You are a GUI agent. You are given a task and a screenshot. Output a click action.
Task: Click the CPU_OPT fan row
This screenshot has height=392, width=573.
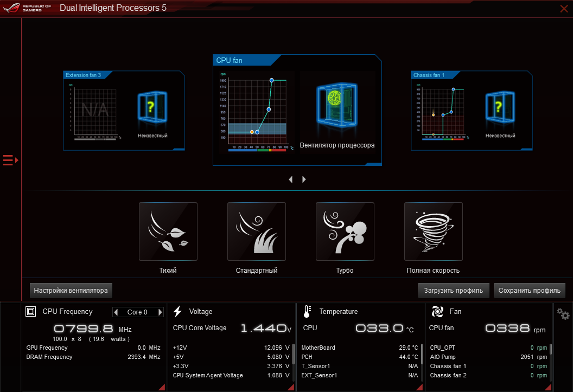click(x=488, y=348)
